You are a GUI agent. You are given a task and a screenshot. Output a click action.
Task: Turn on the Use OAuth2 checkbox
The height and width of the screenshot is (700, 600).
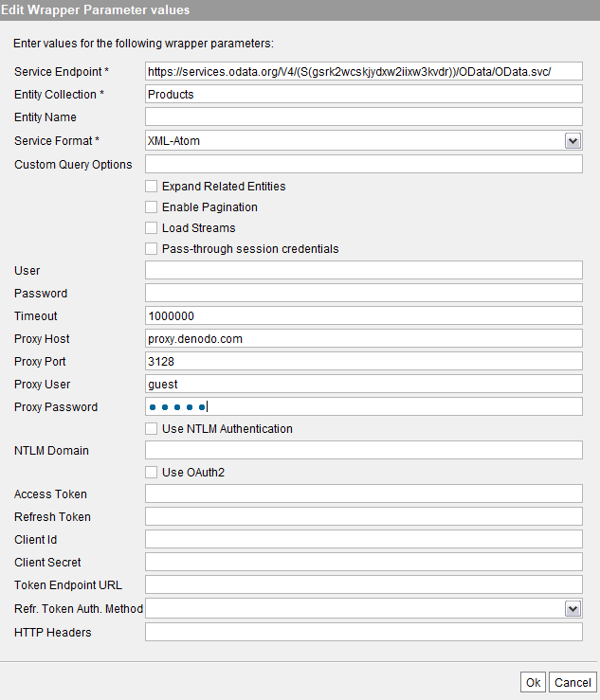click(x=151, y=473)
